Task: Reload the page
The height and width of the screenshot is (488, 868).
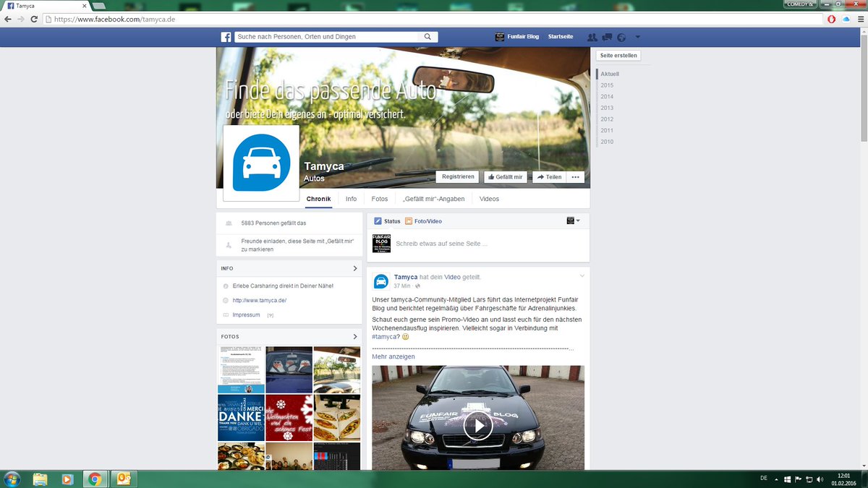Action: tap(34, 20)
